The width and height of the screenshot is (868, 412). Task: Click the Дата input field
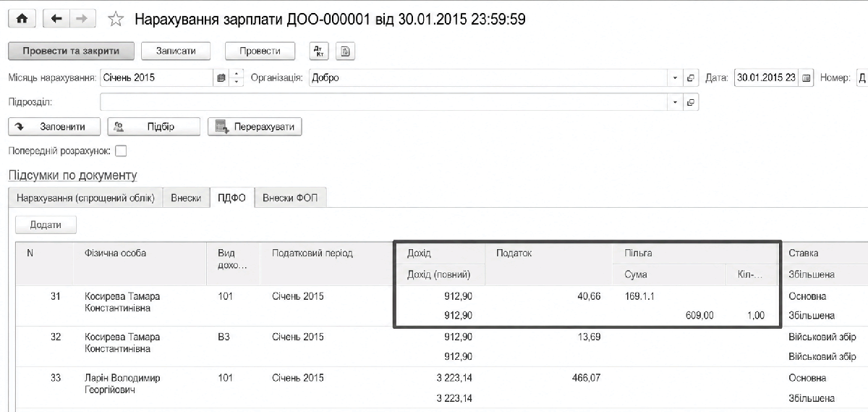767,77
